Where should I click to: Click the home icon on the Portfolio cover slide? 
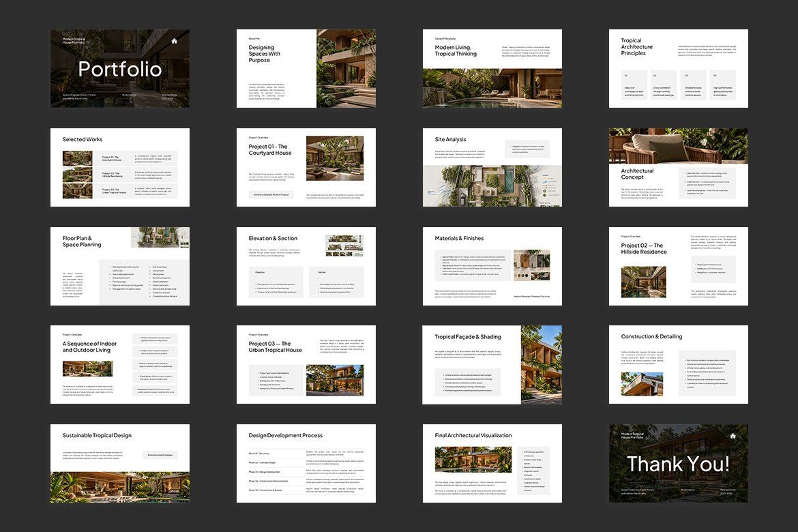click(174, 41)
